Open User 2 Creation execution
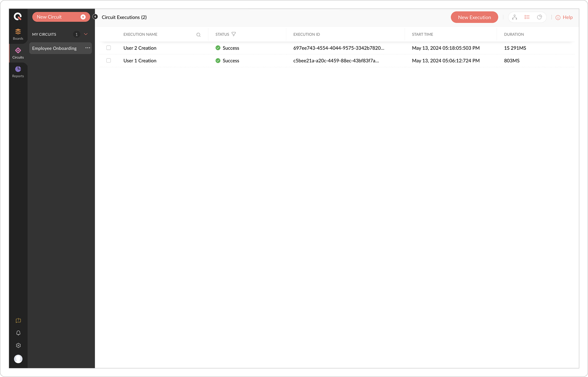 (140, 48)
